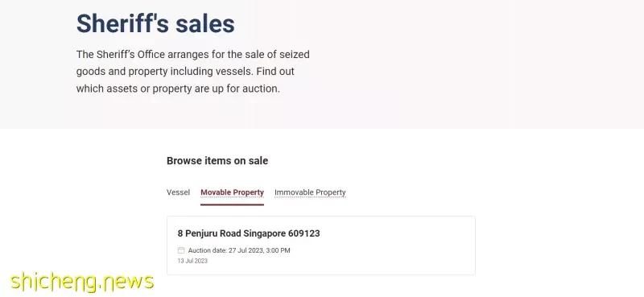Viewport: 644px width, 297px height.
Task: Click the Sheriff's sales page heading
Action: click(x=155, y=23)
